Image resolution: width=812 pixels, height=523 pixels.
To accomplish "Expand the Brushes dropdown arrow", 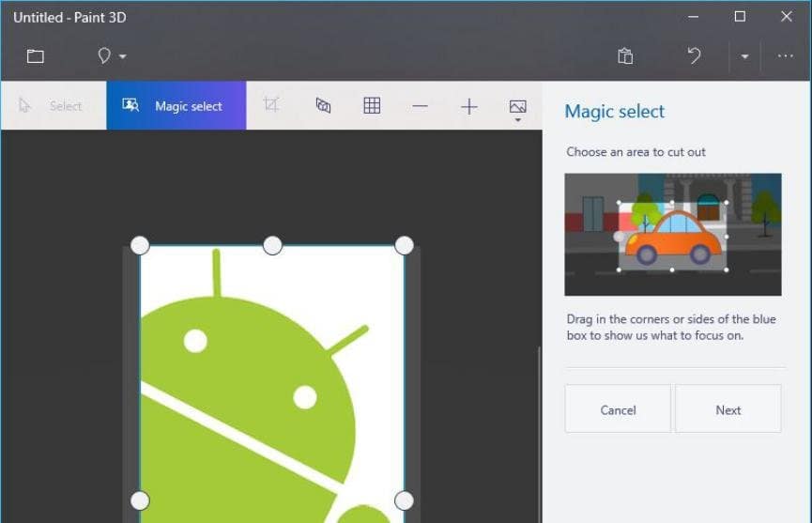I will click(123, 56).
